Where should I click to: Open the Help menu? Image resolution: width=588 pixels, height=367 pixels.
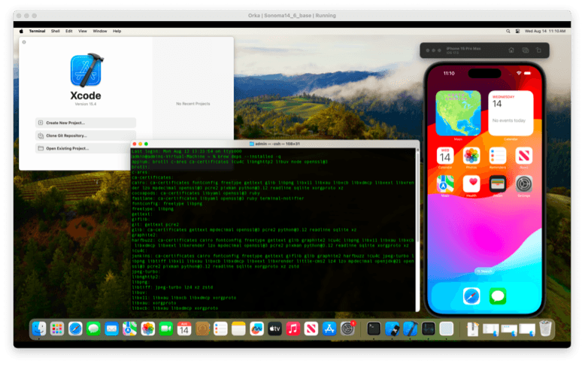tap(117, 31)
